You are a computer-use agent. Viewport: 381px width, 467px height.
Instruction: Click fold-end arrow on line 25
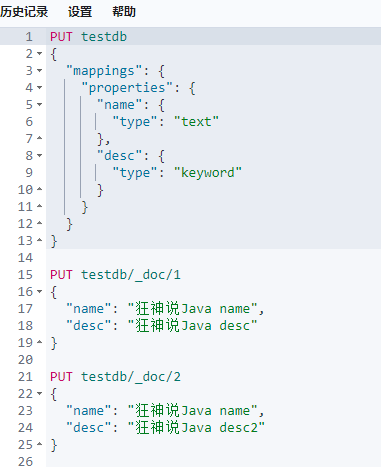pyautogui.click(x=40, y=444)
